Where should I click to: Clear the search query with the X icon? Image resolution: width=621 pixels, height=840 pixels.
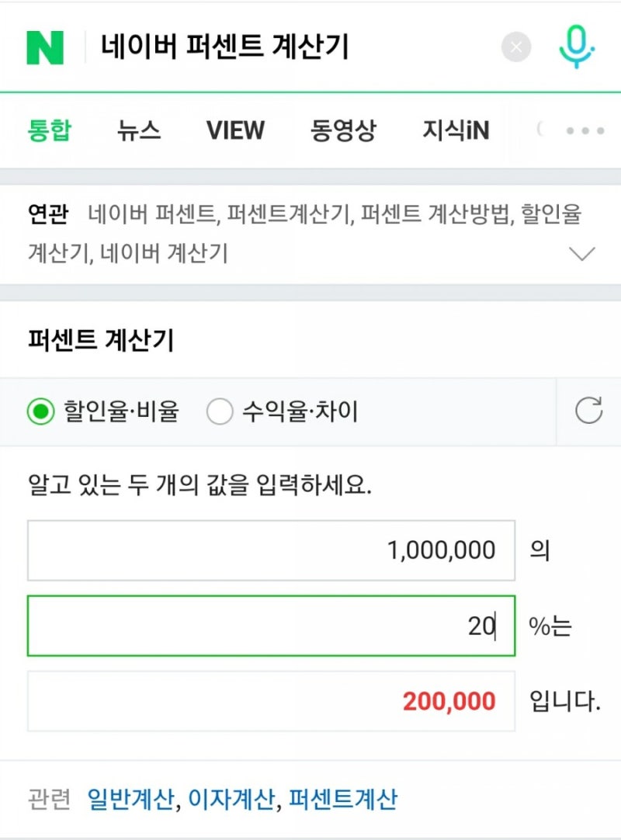tap(516, 47)
